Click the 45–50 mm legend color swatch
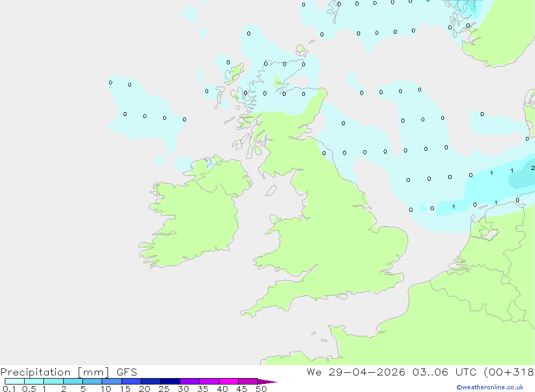The height and width of the screenshot is (392, 535). click(x=248, y=381)
